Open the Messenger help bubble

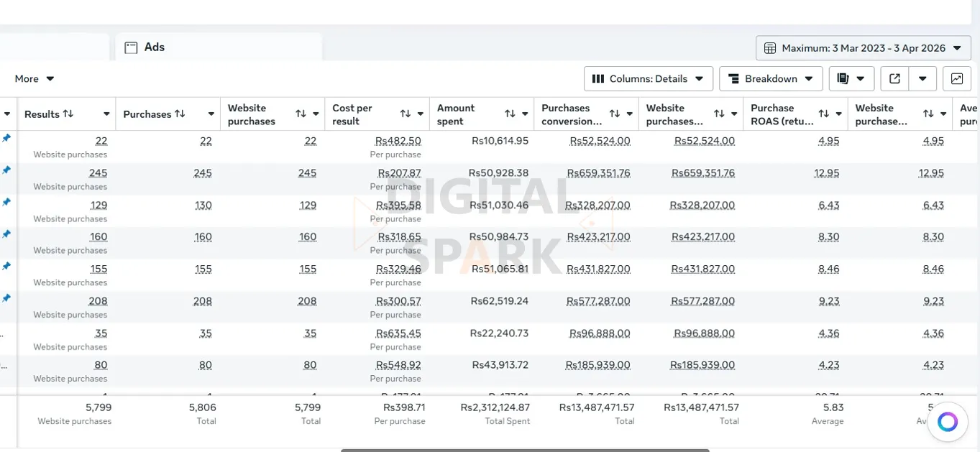pos(948,422)
